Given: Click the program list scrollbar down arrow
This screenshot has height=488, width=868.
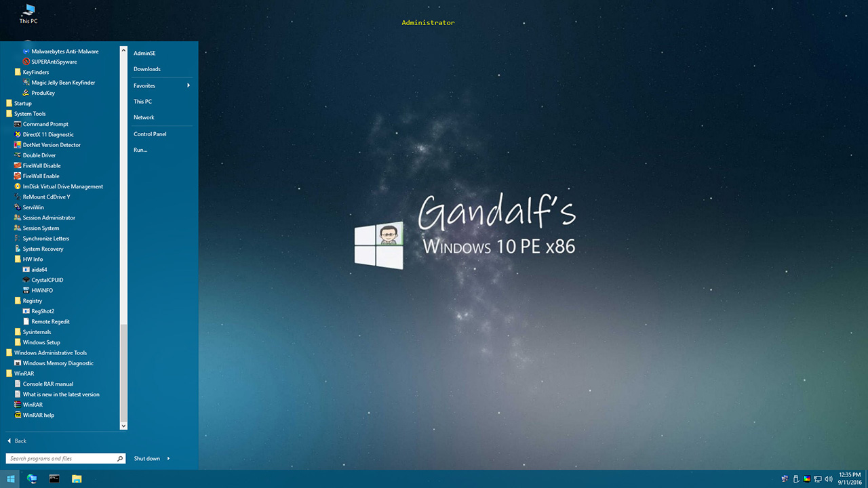Looking at the screenshot, I should click(x=123, y=426).
